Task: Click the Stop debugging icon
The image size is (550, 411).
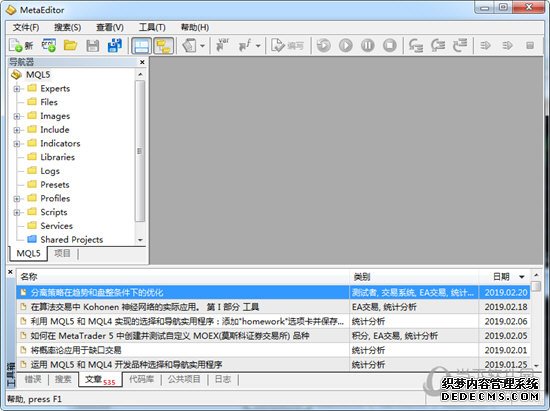Action: (x=389, y=46)
